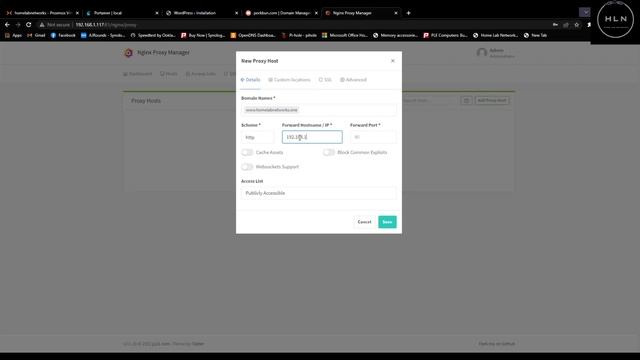The width and height of the screenshot is (640, 360).
Task: Click the share icon in the address bar
Action: click(566, 25)
